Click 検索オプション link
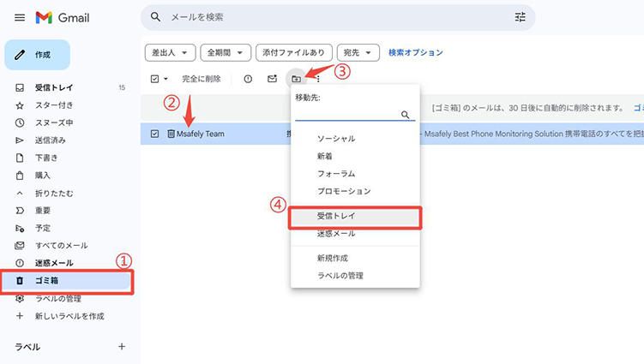644x364 pixels. (x=416, y=52)
